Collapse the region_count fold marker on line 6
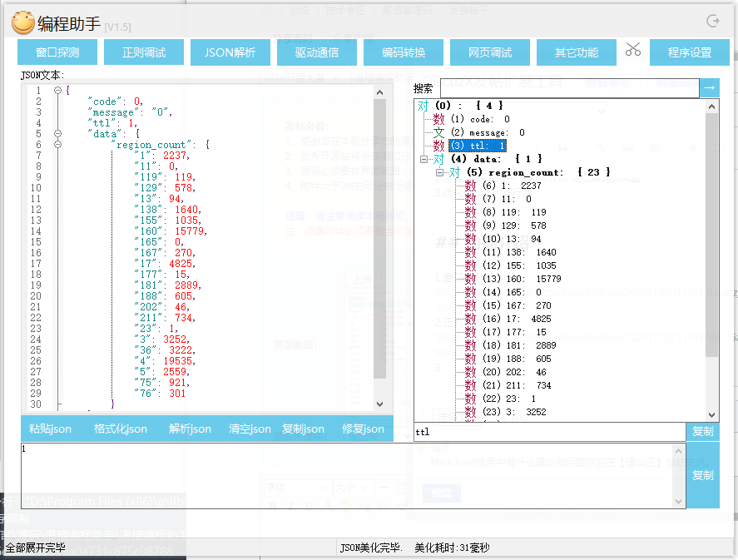The width and height of the screenshot is (738, 560). pos(57,144)
